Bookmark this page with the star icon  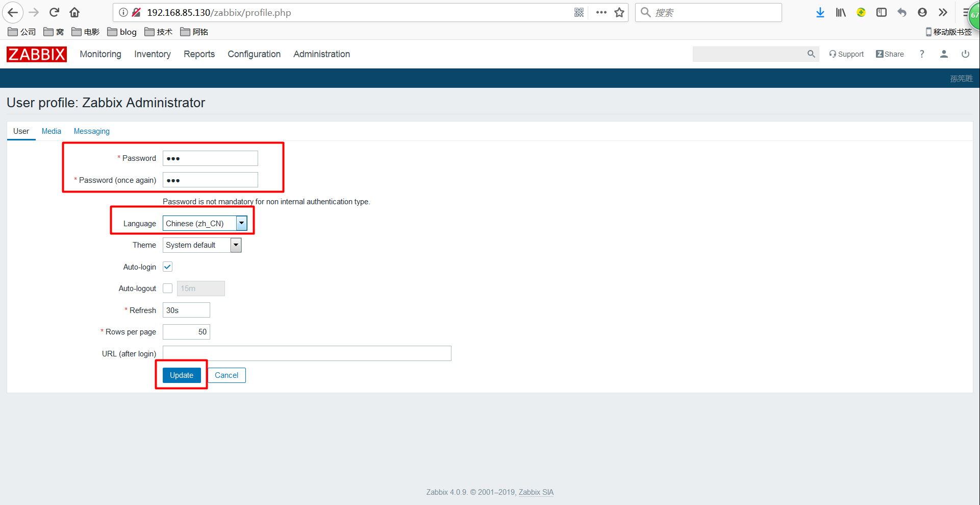click(x=619, y=12)
